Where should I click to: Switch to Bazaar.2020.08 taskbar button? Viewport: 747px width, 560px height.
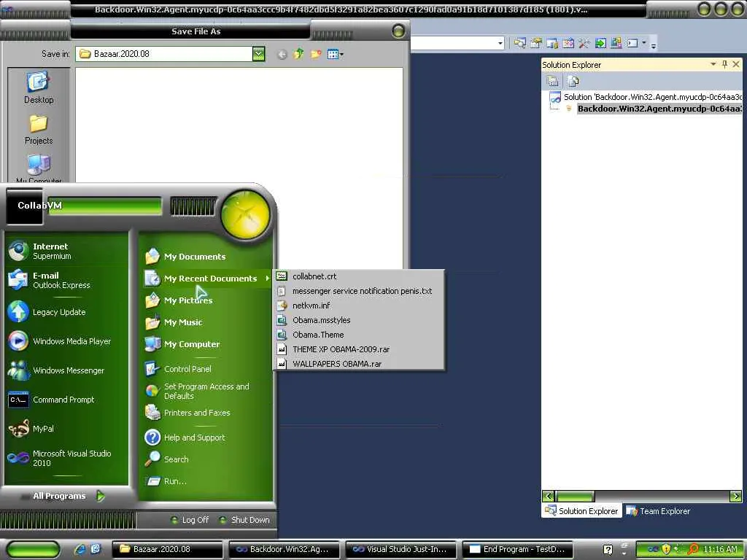click(168, 549)
